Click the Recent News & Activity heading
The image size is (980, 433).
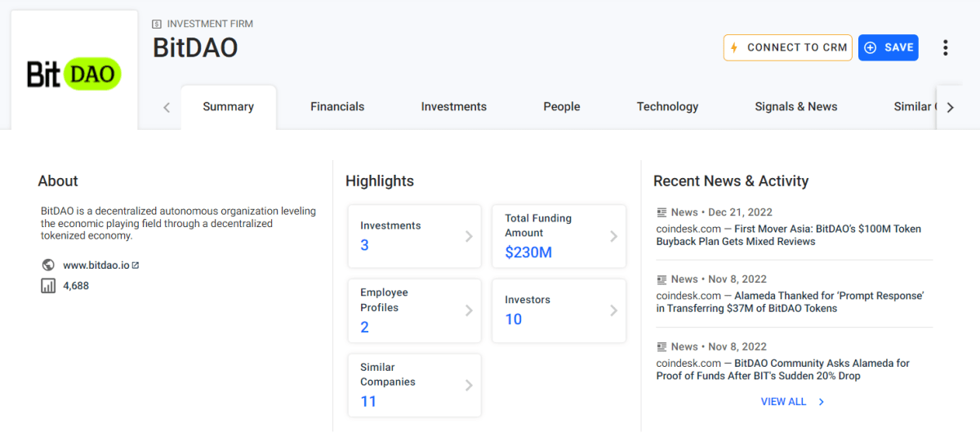point(731,181)
